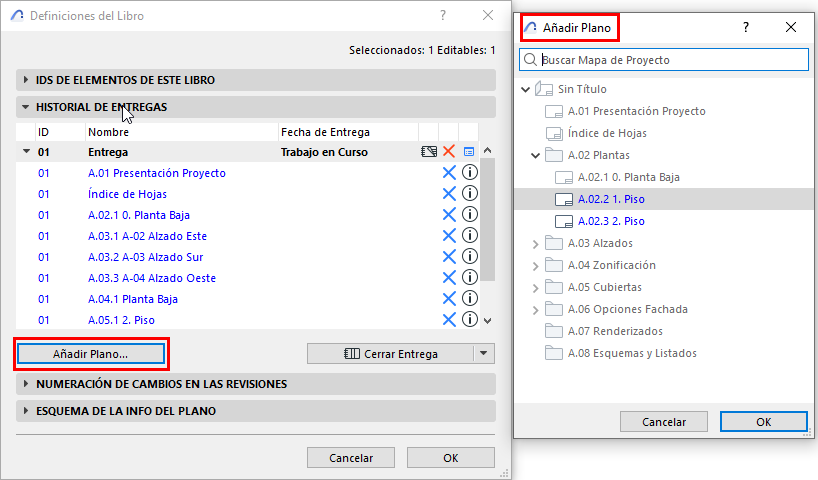Image resolution: width=818 pixels, height=480 pixels.
Task: Click the red delete X on the Entrega row
Action: click(449, 152)
